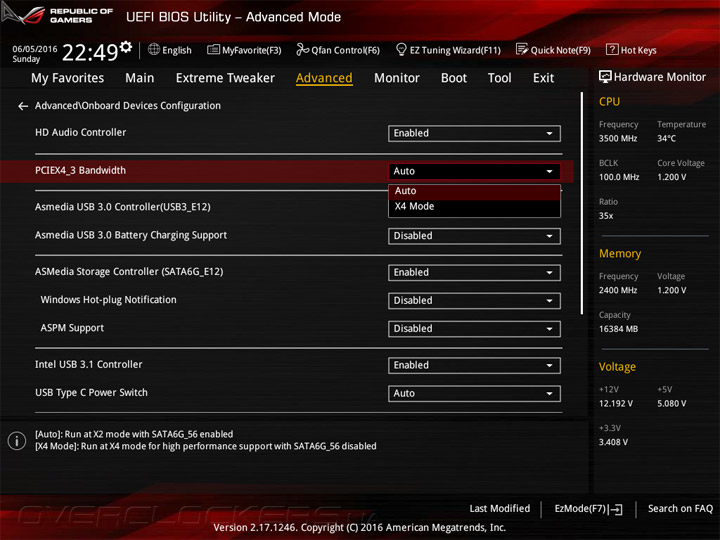Open the HD Audio Controller dropdown
This screenshot has width=720, height=540.
click(x=474, y=133)
